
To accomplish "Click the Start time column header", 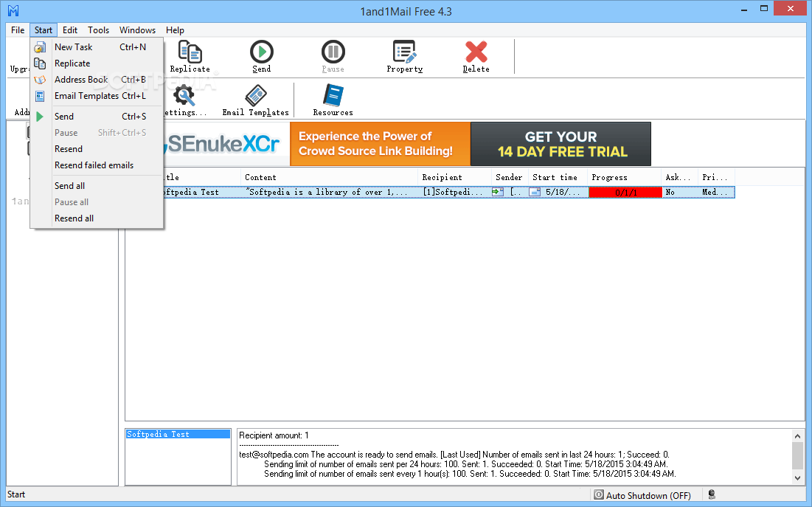I will click(558, 177).
